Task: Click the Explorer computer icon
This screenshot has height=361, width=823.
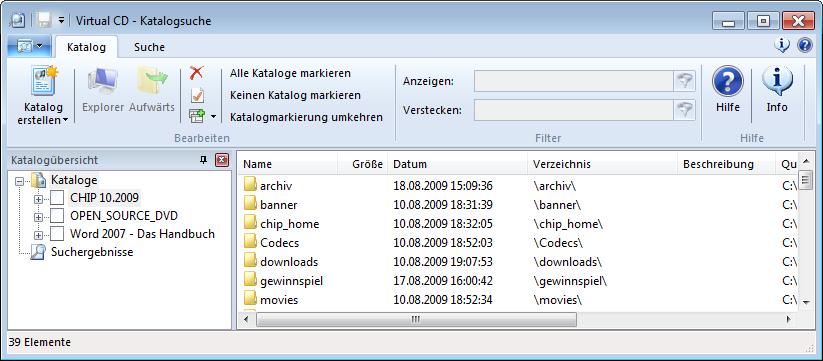Action: pos(103,81)
